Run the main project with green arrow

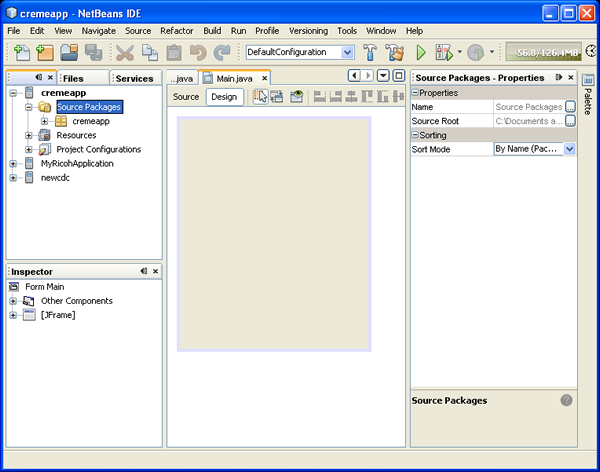pyautogui.click(x=421, y=52)
